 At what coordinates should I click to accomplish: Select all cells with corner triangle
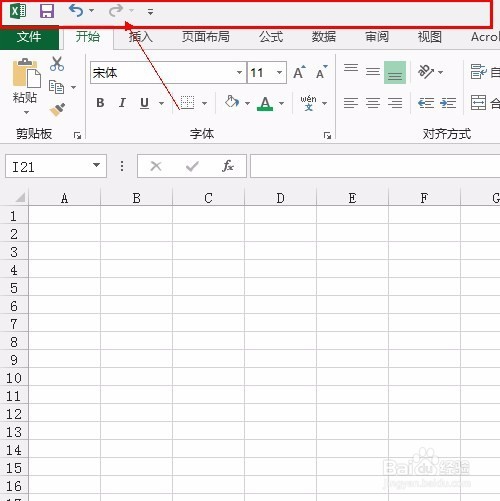[x=20, y=198]
